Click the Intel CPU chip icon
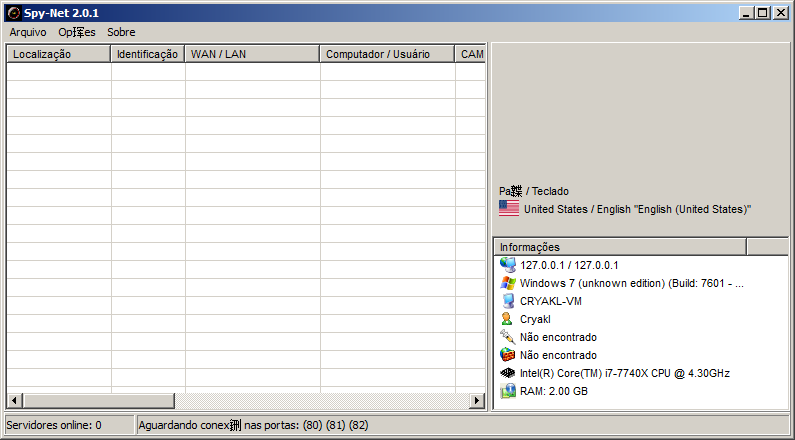This screenshot has height=440, width=795. (508, 373)
